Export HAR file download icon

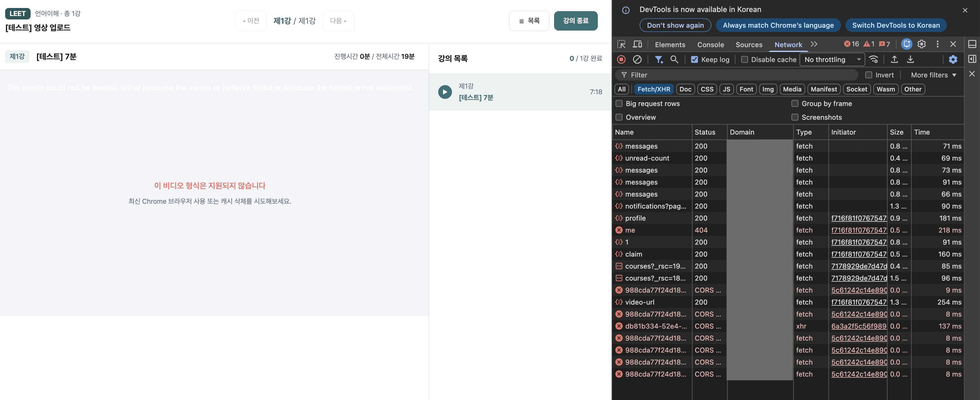pyautogui.click(x=910, y=59)
